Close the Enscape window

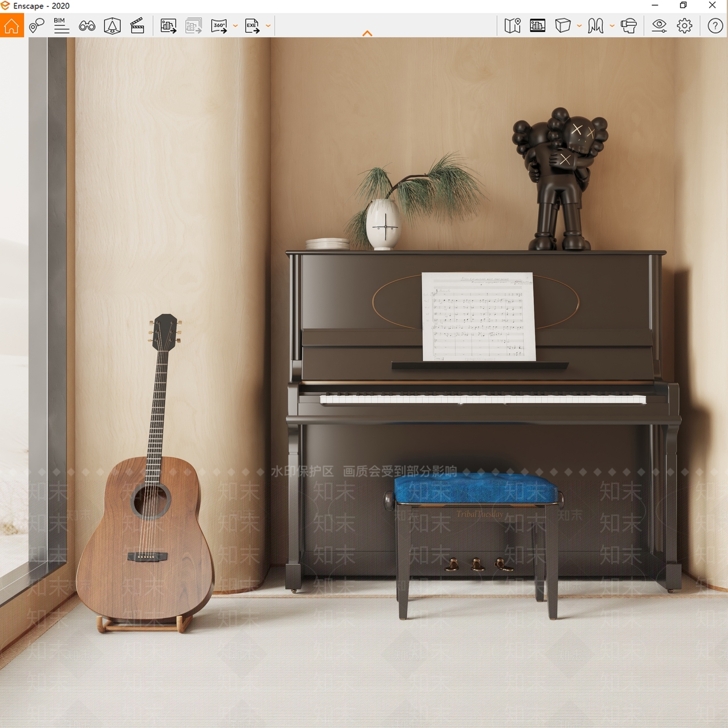coord(713,5)
